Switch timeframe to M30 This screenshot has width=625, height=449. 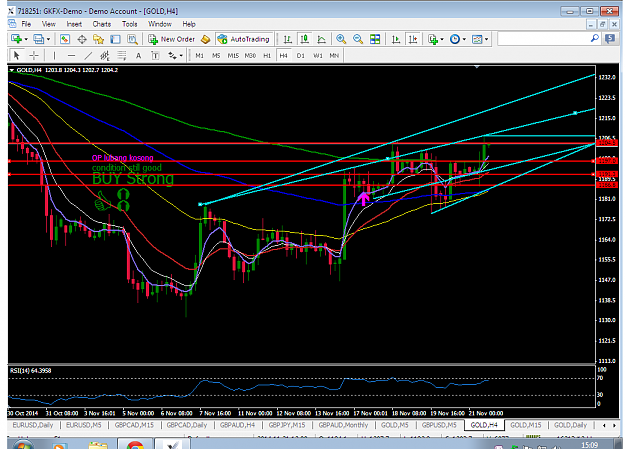coord(250,55)
